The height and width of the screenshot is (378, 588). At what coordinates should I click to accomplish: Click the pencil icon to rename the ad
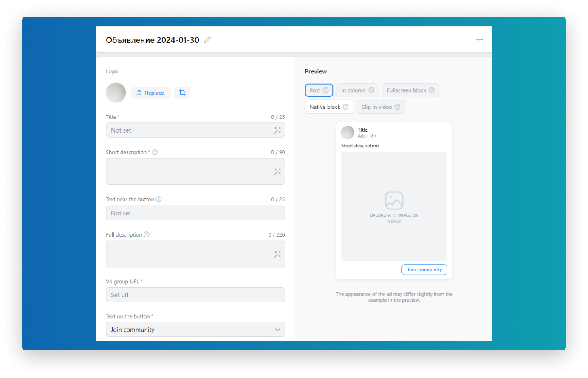207,39
